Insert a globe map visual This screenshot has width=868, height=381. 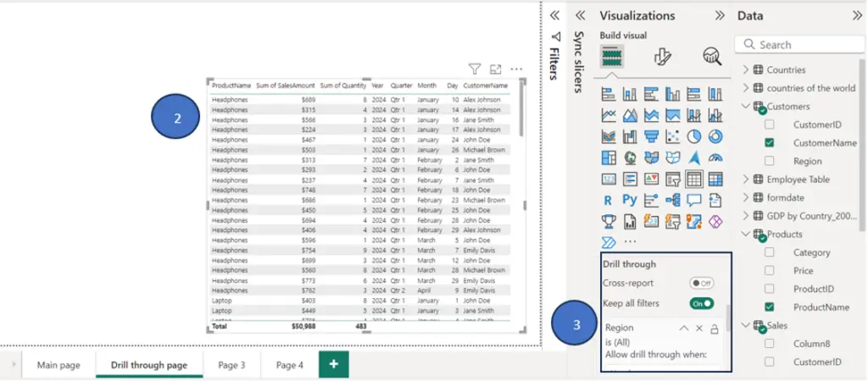630,158
